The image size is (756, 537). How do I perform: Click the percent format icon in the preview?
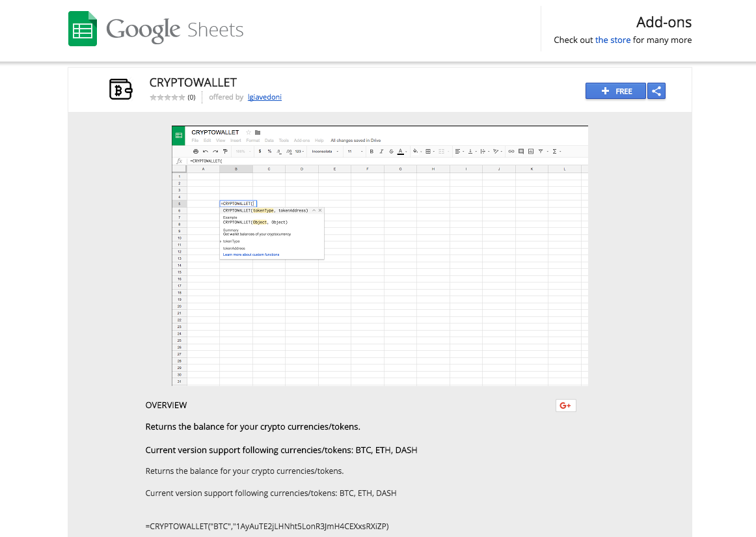[x=269, y=152]
